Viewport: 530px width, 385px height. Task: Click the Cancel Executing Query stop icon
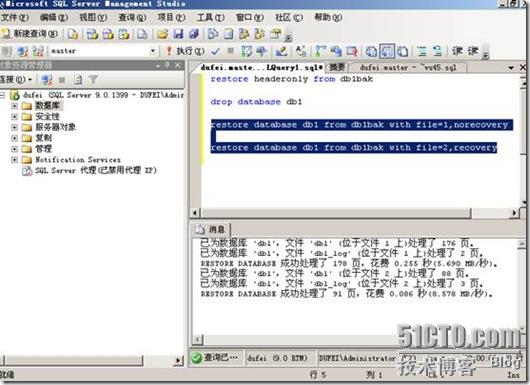[x=231, y=51]
